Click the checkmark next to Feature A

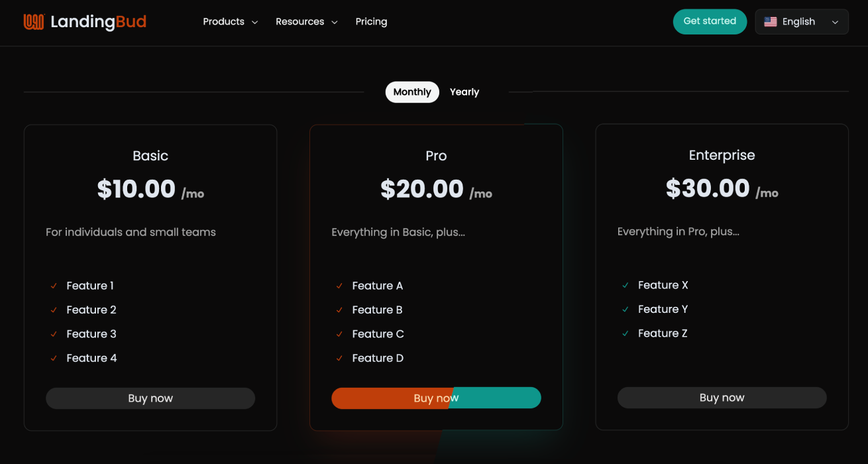point(339,286)
